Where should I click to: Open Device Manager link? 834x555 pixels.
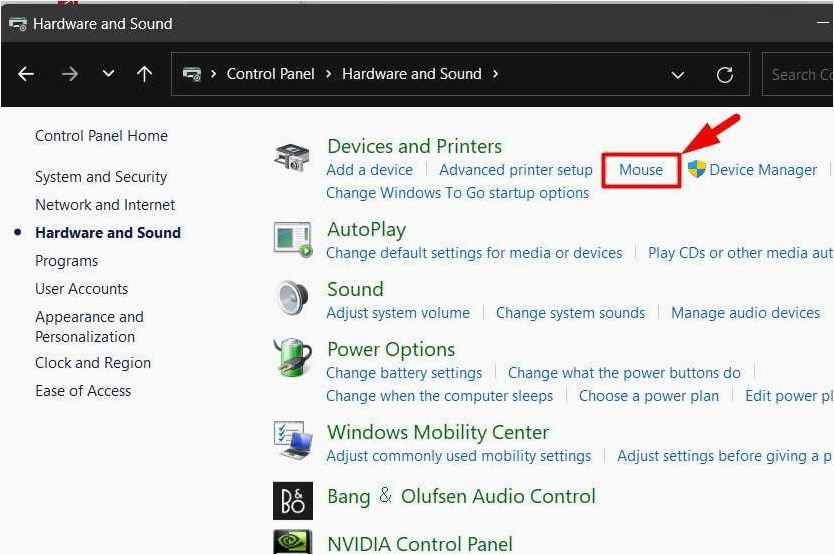[763, 170]
